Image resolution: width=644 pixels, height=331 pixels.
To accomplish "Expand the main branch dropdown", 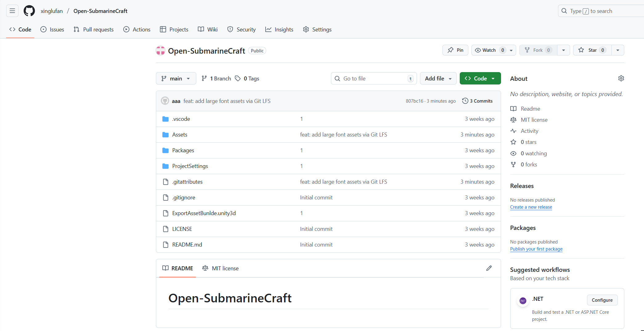I will click(176, 78).
